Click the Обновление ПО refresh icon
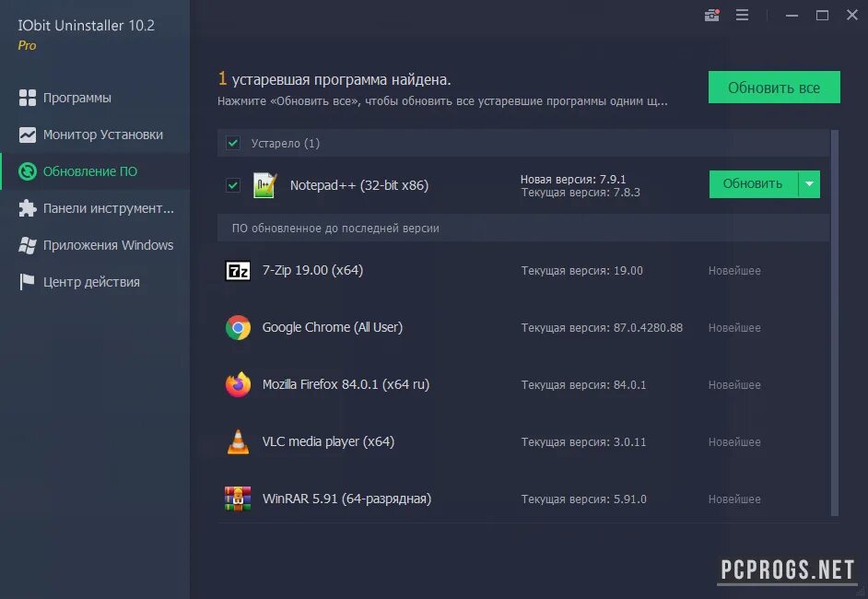Viewport: 868px width, 599px height. tap(27, 171)
